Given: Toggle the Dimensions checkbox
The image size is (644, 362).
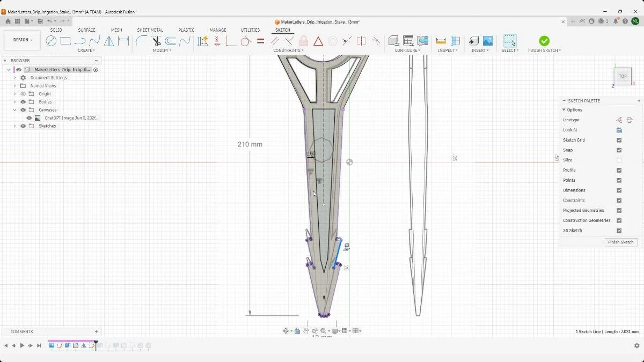Looking at the screenshot, I should (x=619, y=190).
